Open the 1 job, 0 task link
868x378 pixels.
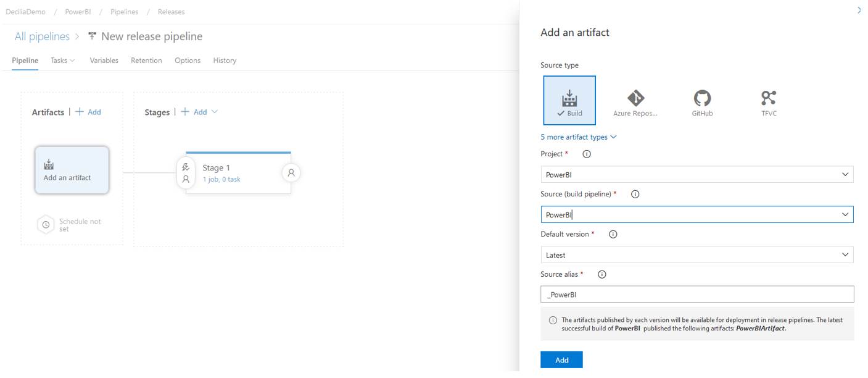click(221, 180)
